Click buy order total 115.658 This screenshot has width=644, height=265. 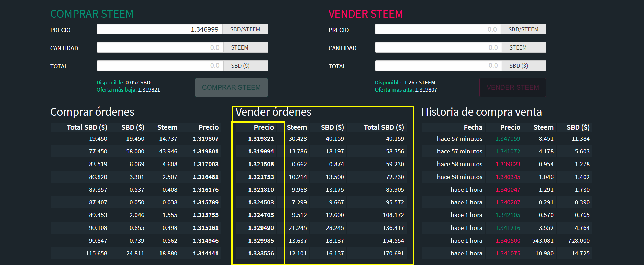pos(96,253)
